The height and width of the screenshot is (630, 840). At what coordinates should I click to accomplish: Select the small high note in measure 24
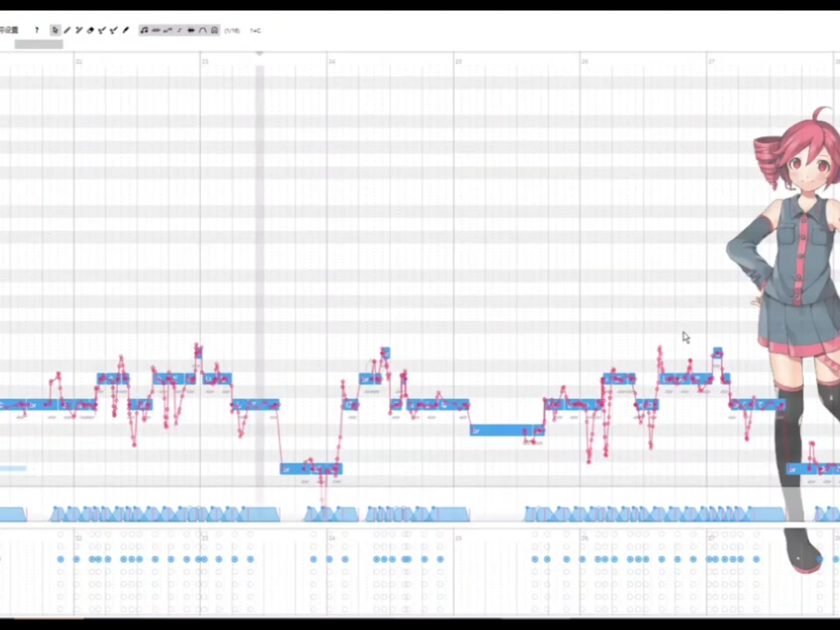click(385, 353)
